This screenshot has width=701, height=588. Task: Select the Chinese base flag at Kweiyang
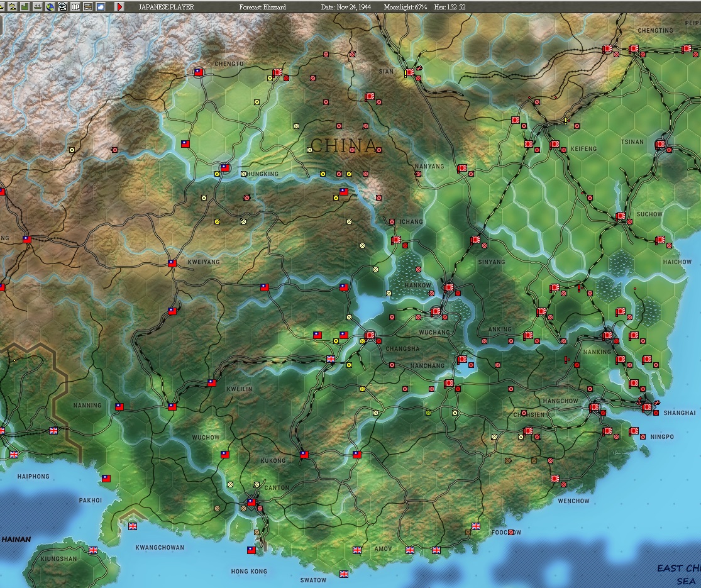[x=172, y=263]
